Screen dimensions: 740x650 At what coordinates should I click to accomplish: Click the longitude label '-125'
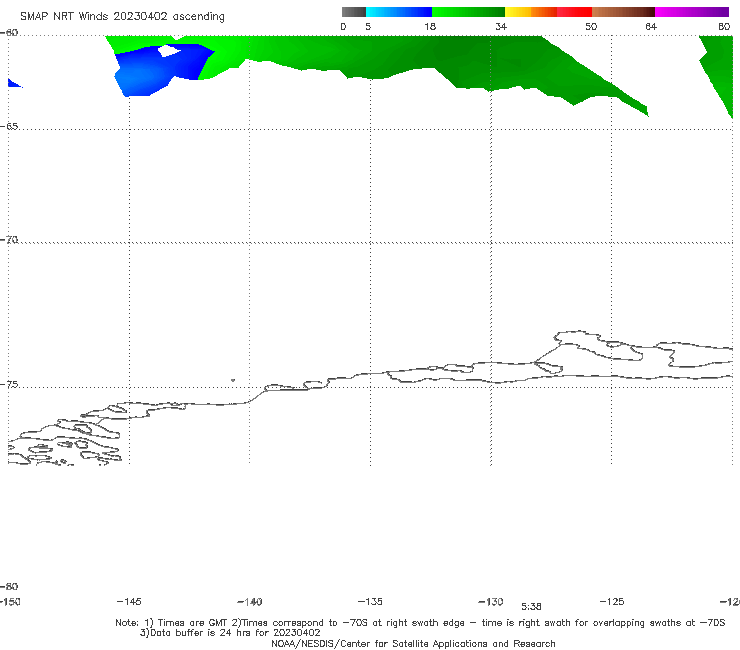pos(612,602)
